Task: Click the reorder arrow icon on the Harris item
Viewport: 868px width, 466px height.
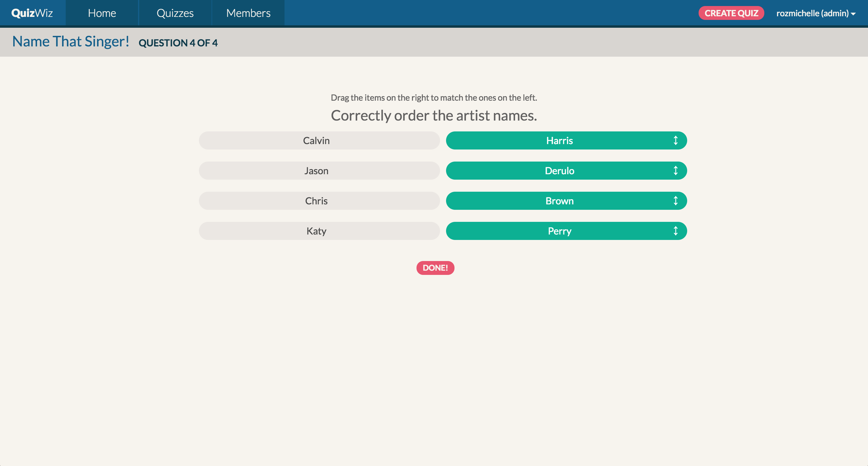Action: [x=676, y=140]
